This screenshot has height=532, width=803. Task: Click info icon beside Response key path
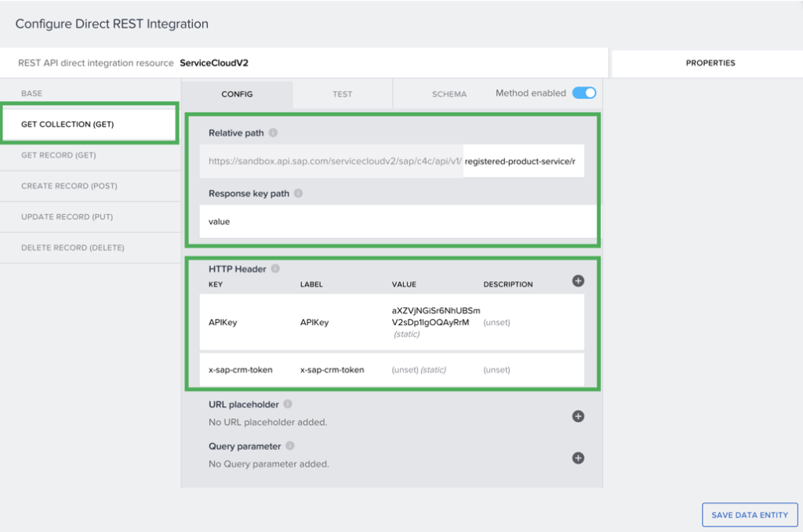(298, 194)
